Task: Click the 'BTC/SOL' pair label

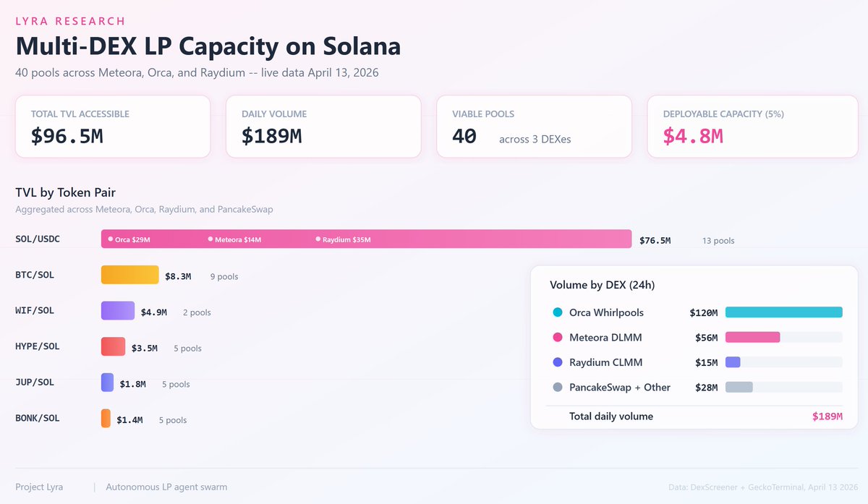Action: pyautogui.click(x=35, y=275)
